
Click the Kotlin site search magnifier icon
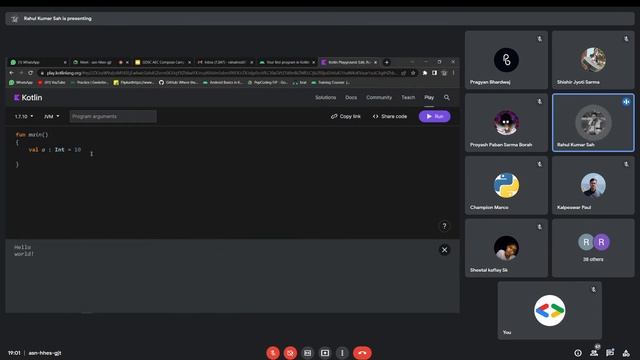[x=447, y=98]
